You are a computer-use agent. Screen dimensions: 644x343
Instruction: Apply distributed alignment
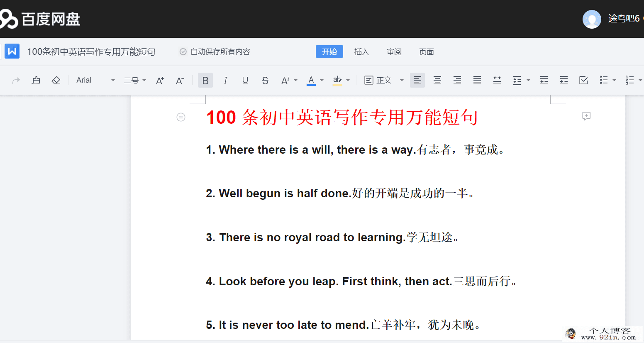tap(497, 81)
